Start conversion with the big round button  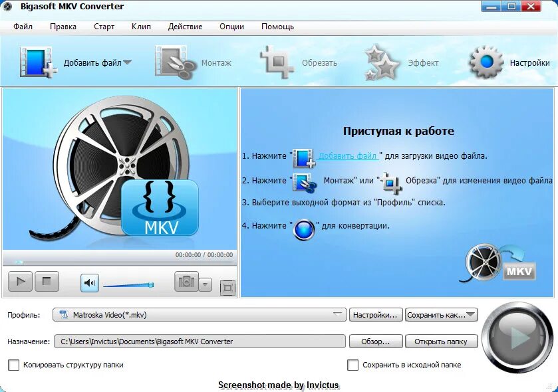[x=518, y=338]
